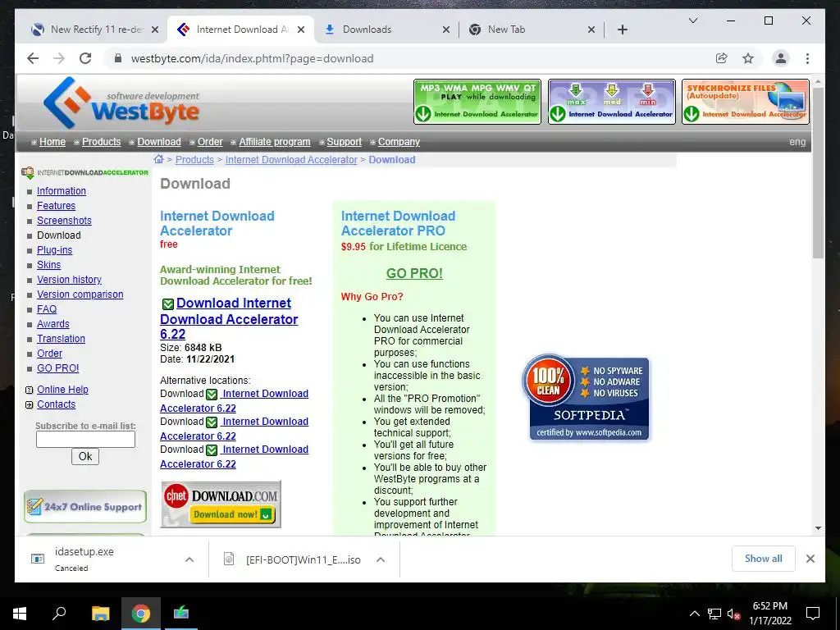
Task: Expand options chevron for idasetup.exe
Action: coord(189,559)
